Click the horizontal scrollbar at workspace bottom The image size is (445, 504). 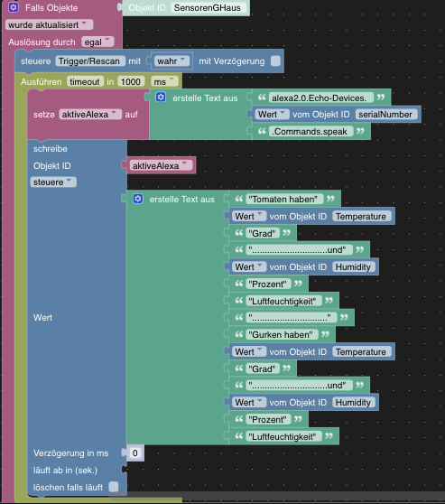click(276, 495)
